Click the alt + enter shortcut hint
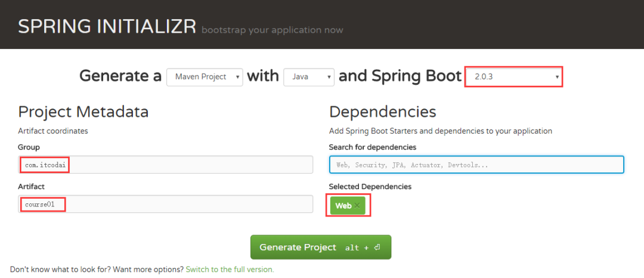 click(x=363, y=248)
